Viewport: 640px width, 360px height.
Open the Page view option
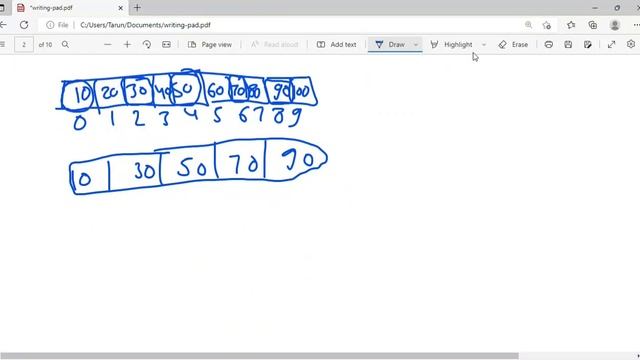pyautogui.click(x=210, y=44)
